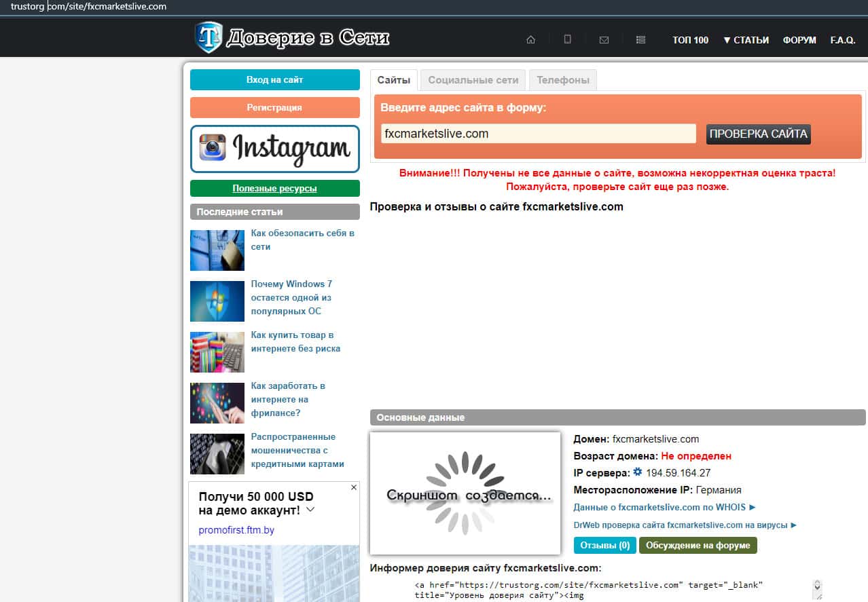Open the envelope contact icon

click(604, 40)
